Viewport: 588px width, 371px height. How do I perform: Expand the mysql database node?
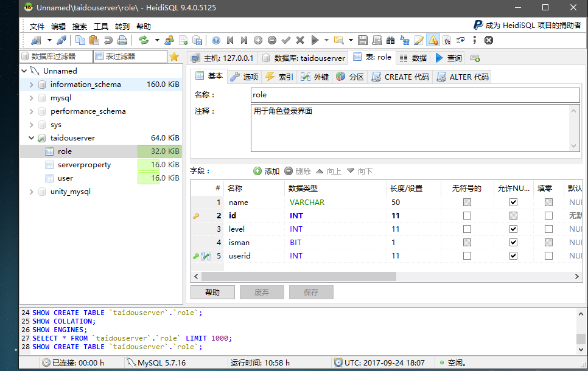pos(32,98)
